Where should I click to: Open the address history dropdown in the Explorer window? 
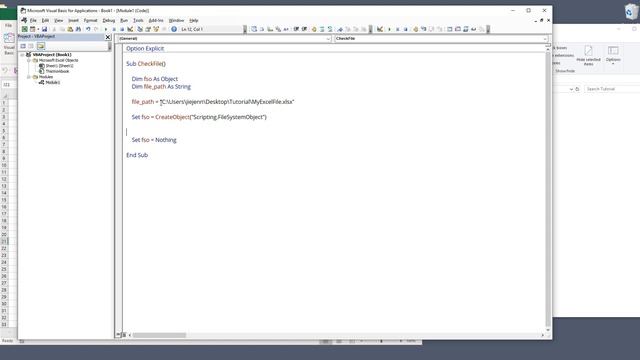coord(571,89)
